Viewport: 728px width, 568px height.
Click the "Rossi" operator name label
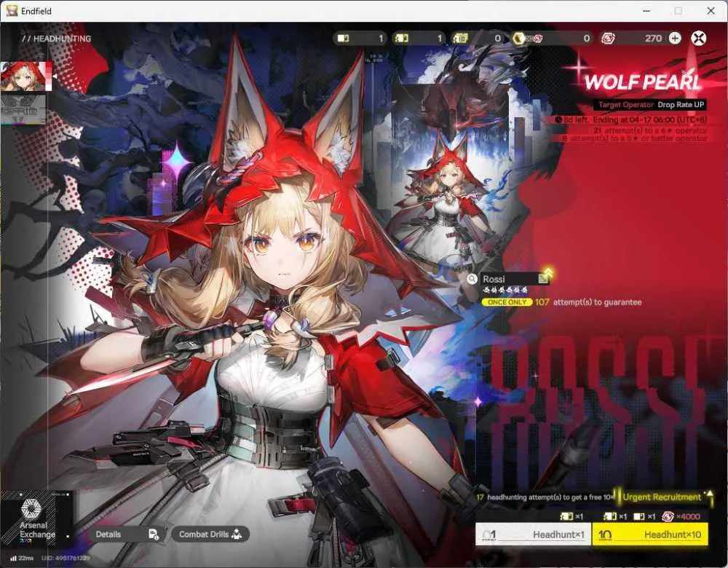tap(494, 279)
